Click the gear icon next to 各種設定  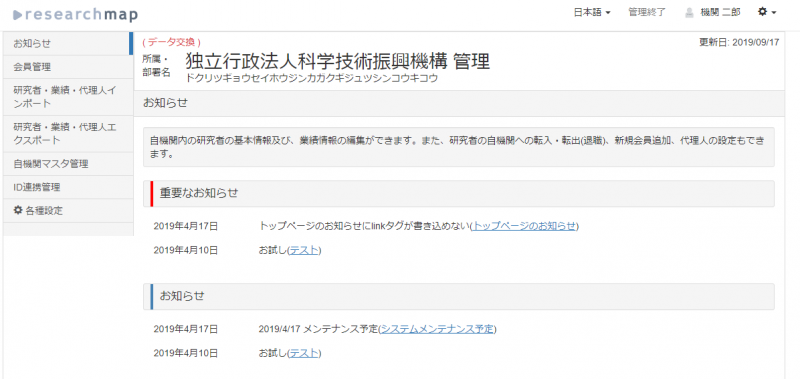click(x=18, y=210)
